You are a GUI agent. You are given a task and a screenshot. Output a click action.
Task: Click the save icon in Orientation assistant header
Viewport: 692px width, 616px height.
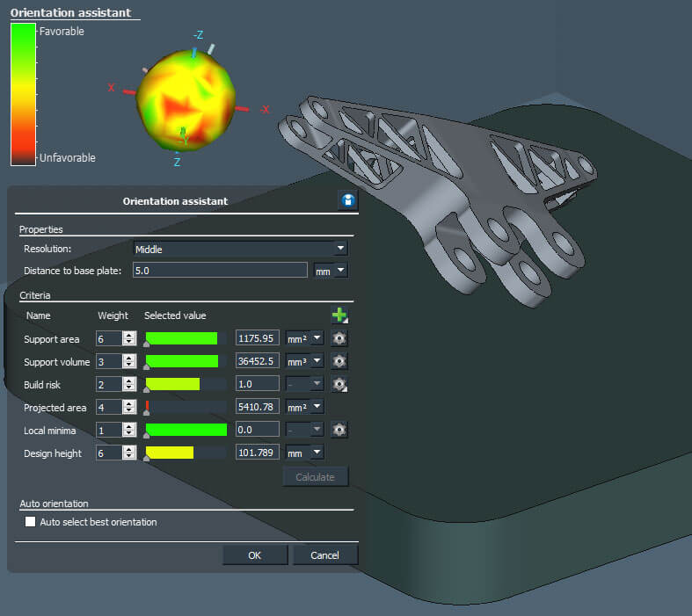click(348, 200)
